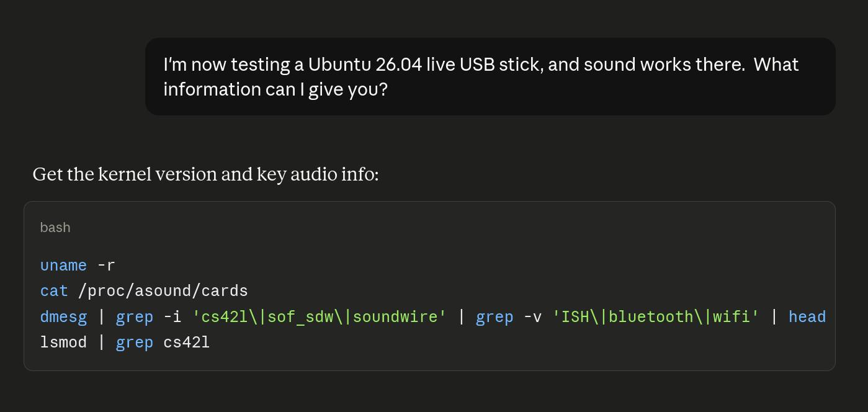The image size is (868, 412).
Task: Click the 'cat' command in the code
Action: pos(54,291)
